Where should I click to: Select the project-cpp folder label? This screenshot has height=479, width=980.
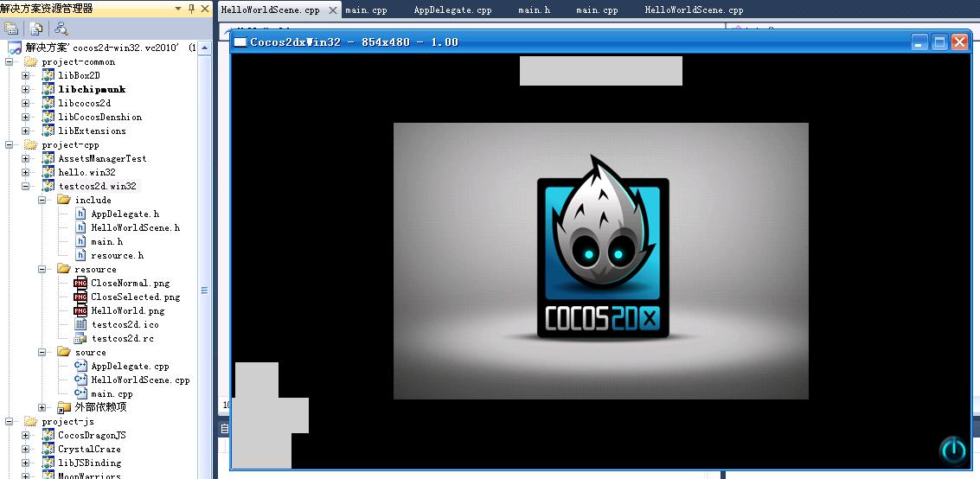click(70, 145)
